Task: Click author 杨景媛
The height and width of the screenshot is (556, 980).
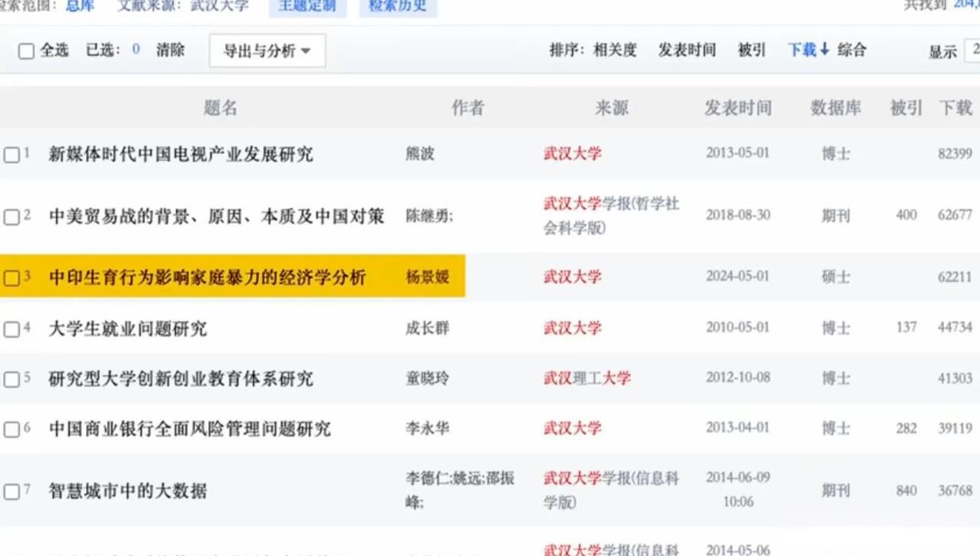Action: pos(427,277)
